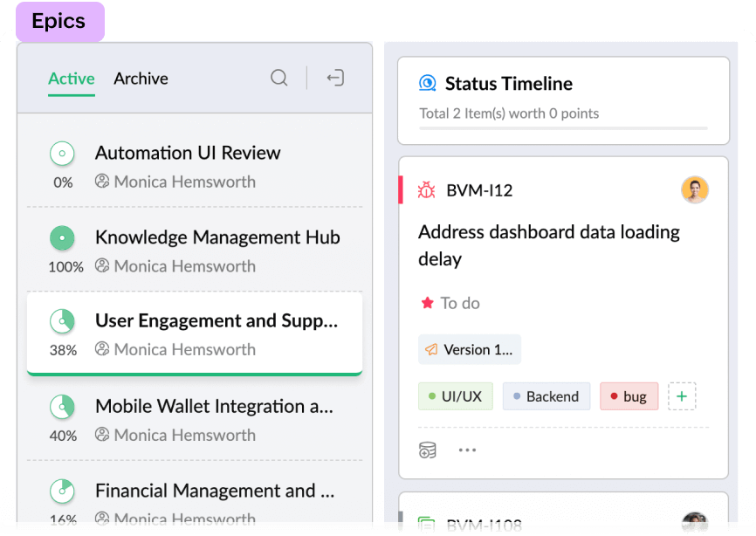
Task: Add a tag with the plus button
Action: coord(682,396)
